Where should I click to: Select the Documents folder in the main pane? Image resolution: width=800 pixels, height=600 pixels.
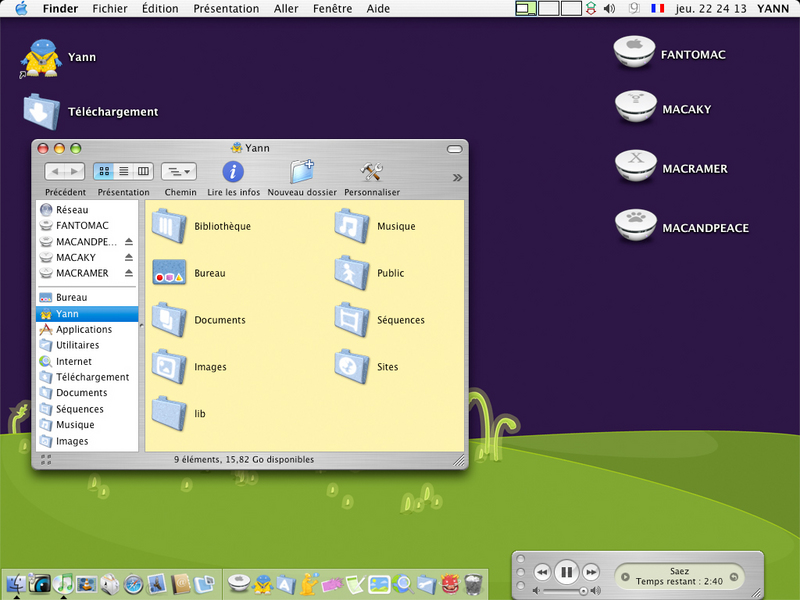click(169, 320)
